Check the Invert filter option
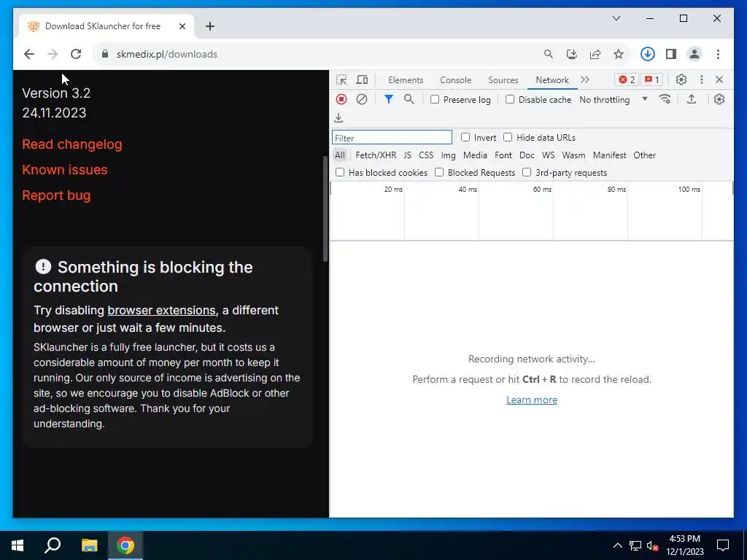Screen dimensions: 747x560 [x=465, y=137]
